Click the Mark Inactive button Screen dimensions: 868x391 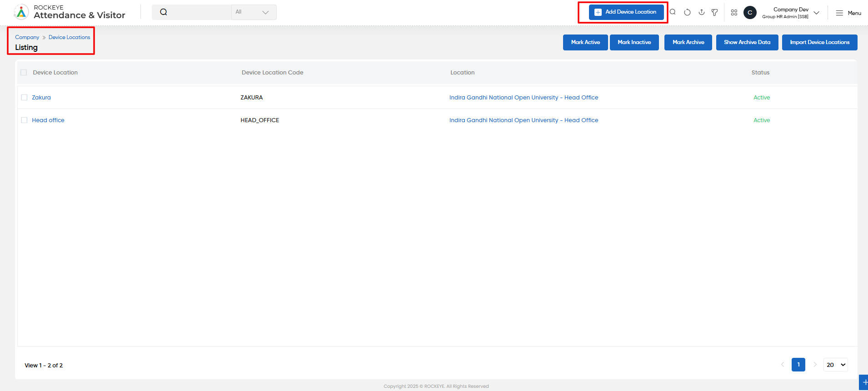pos(634,42)
